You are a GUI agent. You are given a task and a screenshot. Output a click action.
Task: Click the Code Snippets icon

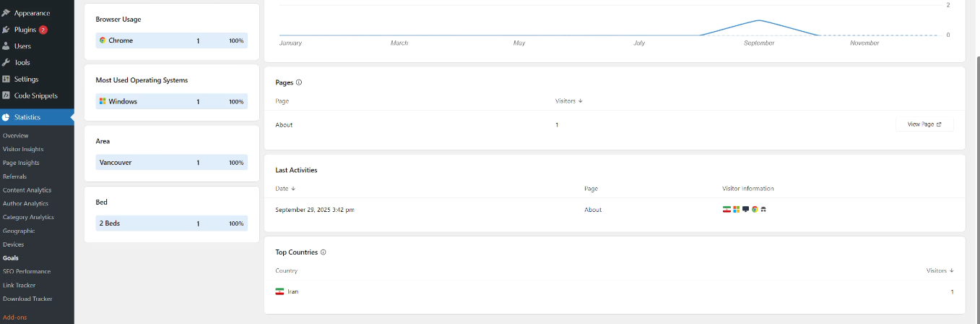pos(6,95)
